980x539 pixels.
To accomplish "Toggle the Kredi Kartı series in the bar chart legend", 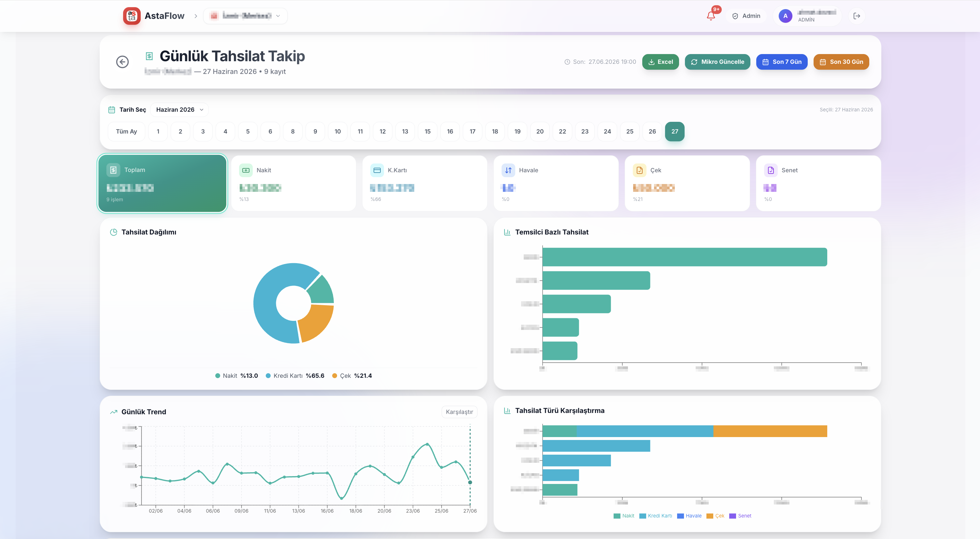I will pos(656,516).
